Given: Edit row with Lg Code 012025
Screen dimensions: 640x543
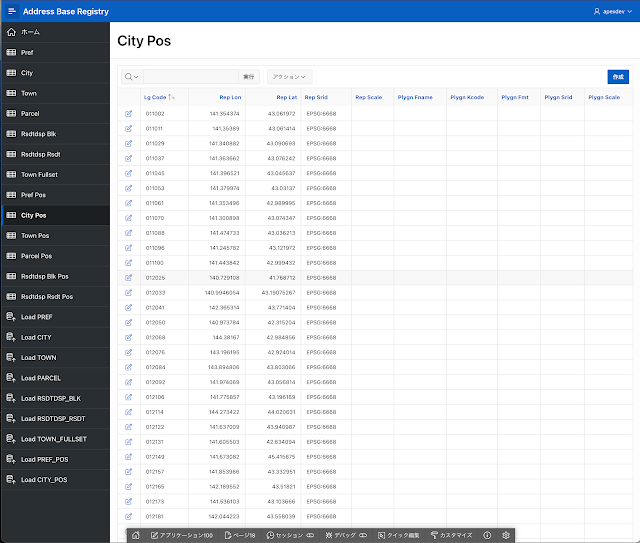Looking at the screenshot, I should [129, 278].
